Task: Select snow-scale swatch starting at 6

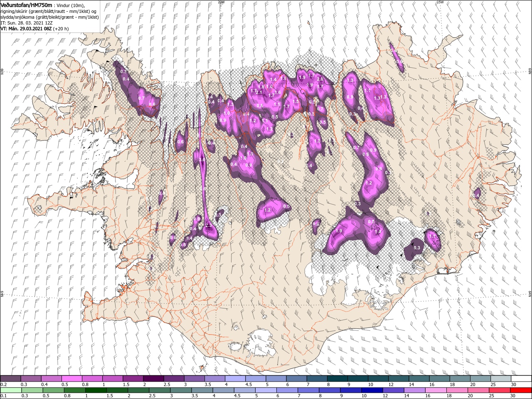Action: 296,379
